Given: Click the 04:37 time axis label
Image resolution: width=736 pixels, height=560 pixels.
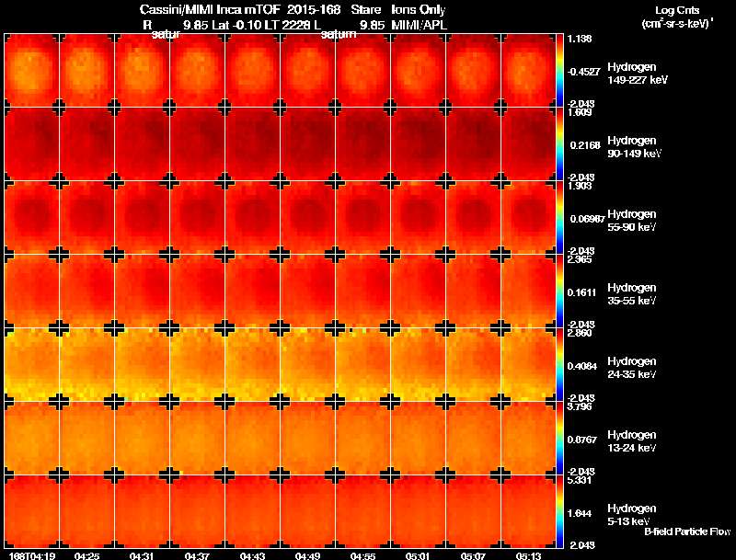Looking at the screenshot, I should tap(197, 556).
